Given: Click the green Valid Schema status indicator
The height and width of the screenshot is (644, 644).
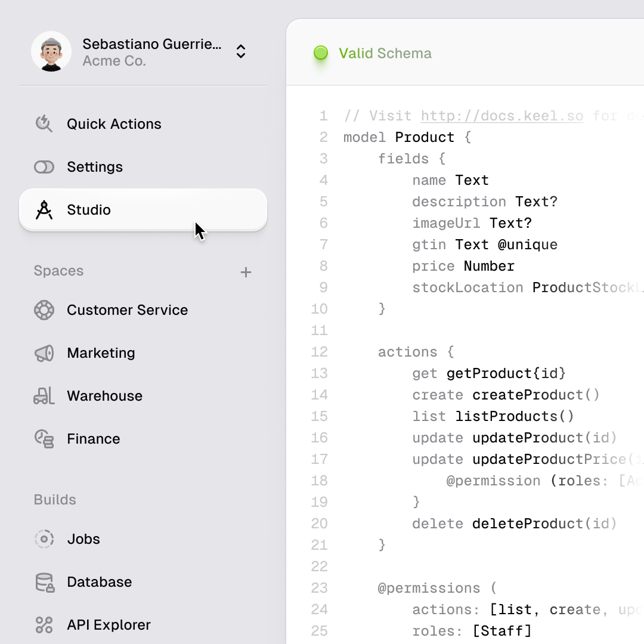Looking at the screenshot, I should tap(321, 53).
